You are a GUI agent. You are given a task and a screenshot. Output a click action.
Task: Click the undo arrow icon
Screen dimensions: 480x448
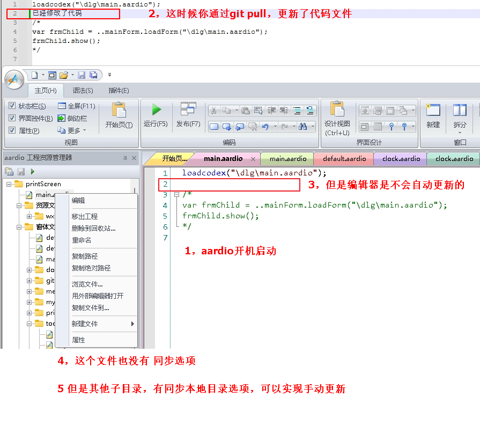265,127
